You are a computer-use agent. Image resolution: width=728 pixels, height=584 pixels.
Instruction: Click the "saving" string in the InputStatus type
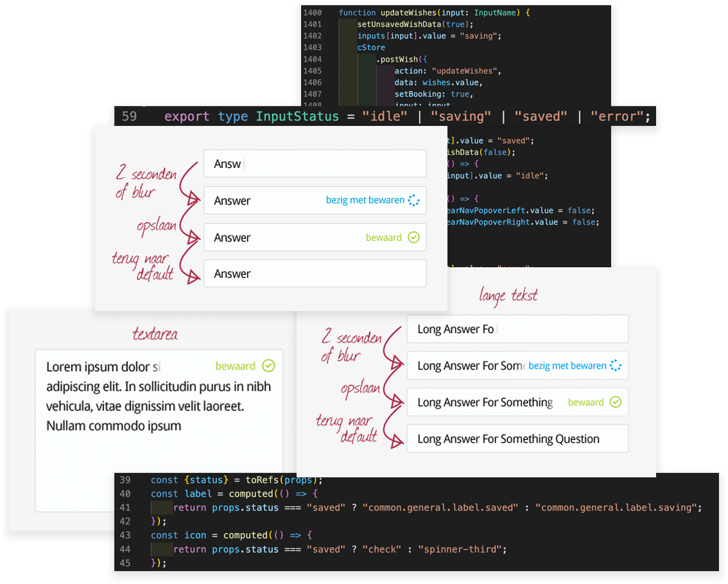(460, 116)
